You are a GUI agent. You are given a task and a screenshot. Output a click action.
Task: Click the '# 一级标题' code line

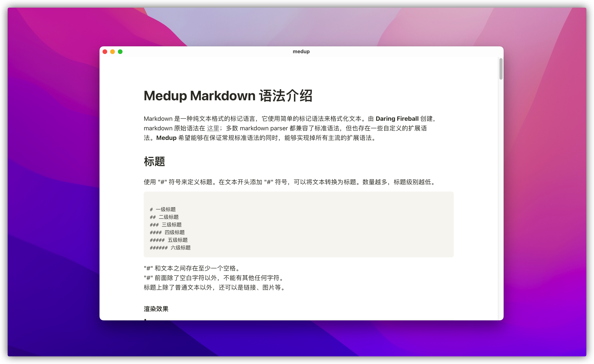[x=163, y=209]
